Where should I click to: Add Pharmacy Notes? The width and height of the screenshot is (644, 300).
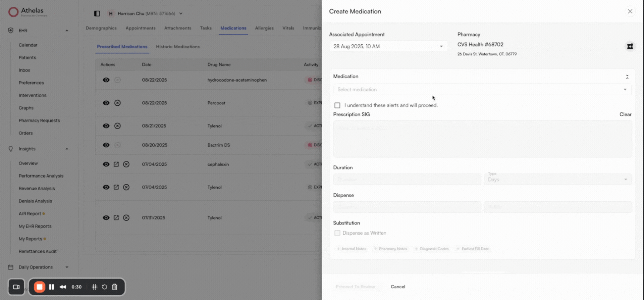point(390,249)
